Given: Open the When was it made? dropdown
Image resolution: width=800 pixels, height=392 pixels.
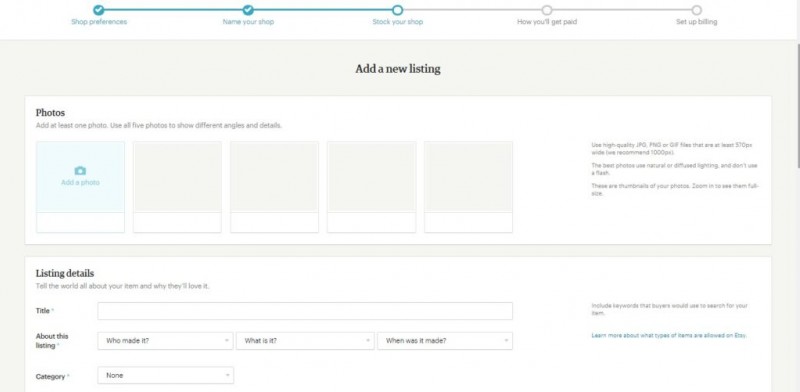Looking at the screenshot, I should click(x=445, y=341).
